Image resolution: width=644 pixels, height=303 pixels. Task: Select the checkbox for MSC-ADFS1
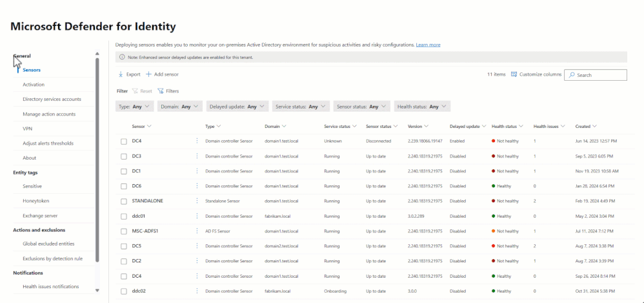[124, 231]
